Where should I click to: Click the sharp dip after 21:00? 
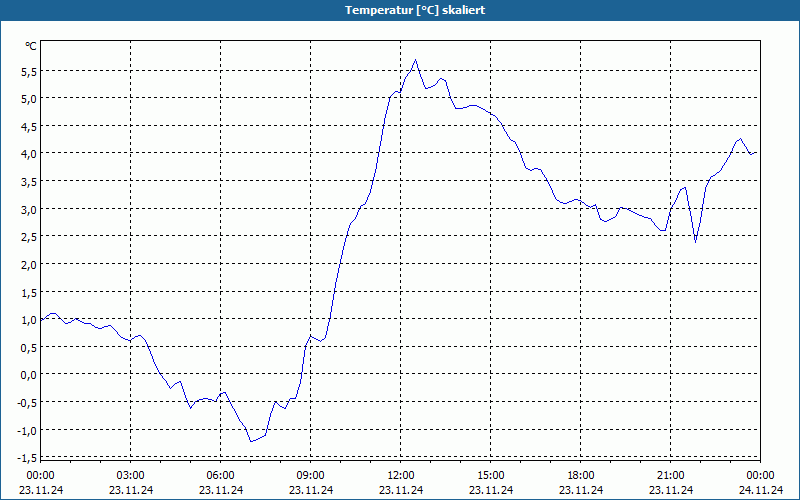(695, 242)
